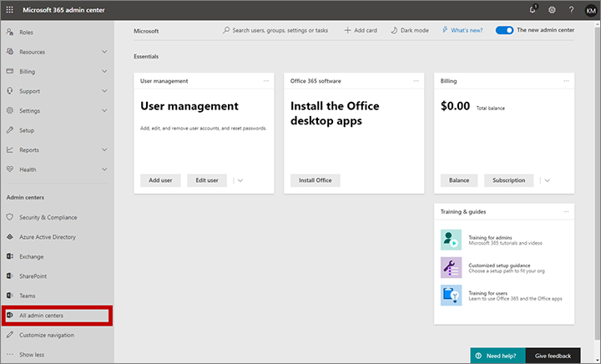Open Office 365 software card ellipsis menu
Viewport: 601px width, 364px height.
click(416, 81)
